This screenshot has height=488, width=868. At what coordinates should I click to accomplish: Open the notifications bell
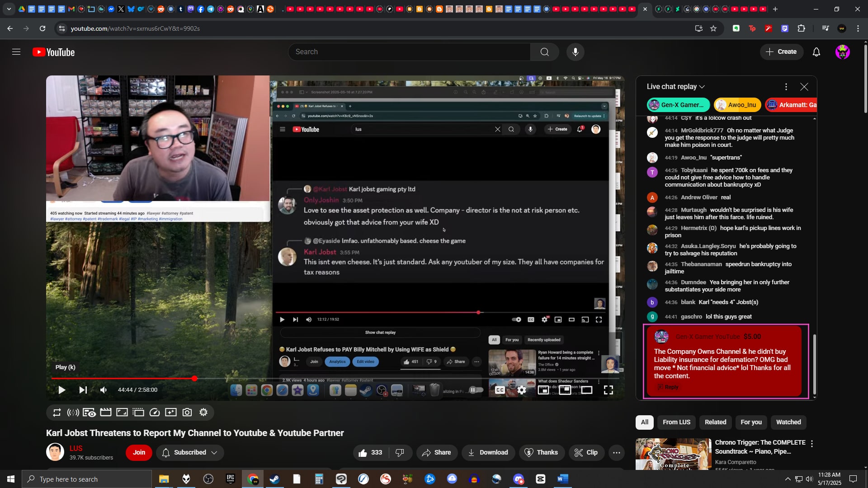pos(816,52)
